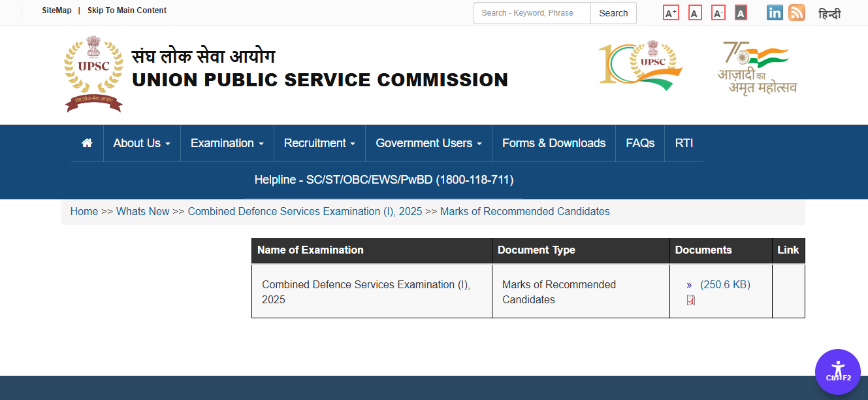Click inside the keyword search field

531,12
